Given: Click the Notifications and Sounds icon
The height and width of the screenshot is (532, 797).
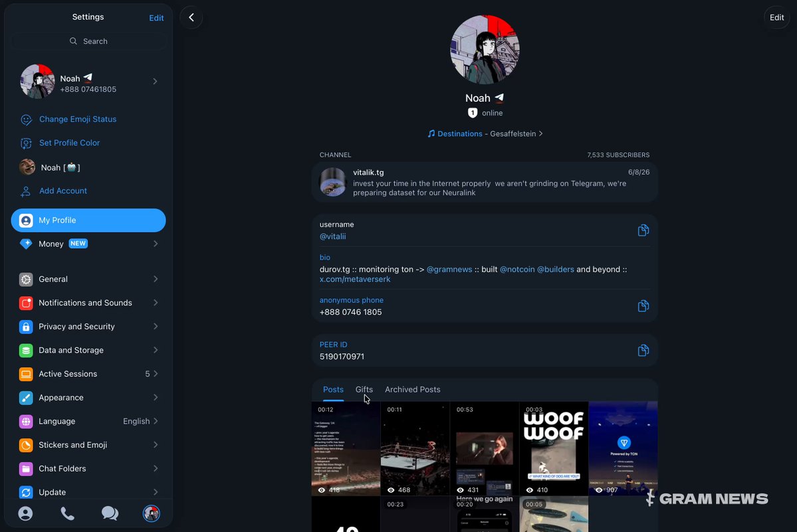Looking at the screenshot, I should click(26, 303).
